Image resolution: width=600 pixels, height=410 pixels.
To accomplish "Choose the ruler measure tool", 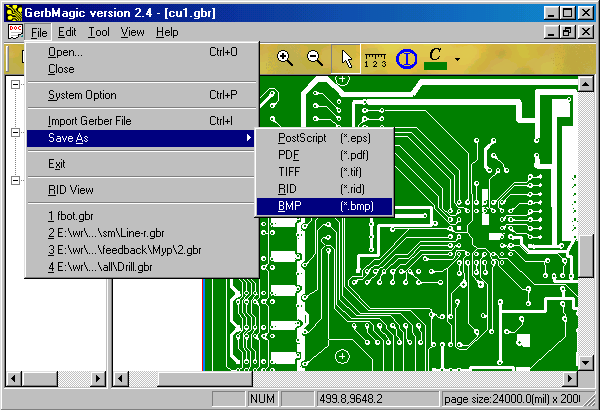I will pyautogui.click(x=375, y=60).
